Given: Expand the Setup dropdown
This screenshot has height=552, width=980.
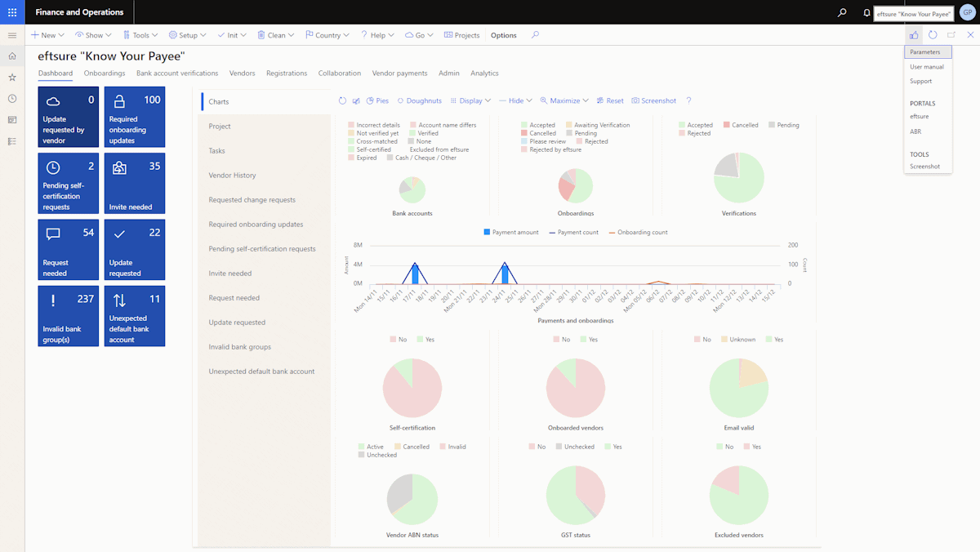Looking at the screenshot, I should (x=188, y=35).
